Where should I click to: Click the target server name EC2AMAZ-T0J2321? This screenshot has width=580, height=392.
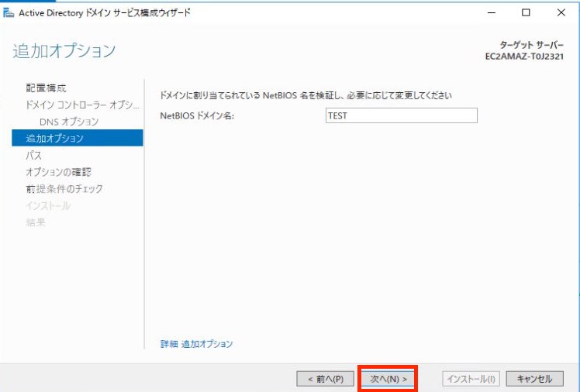point(524,57)
